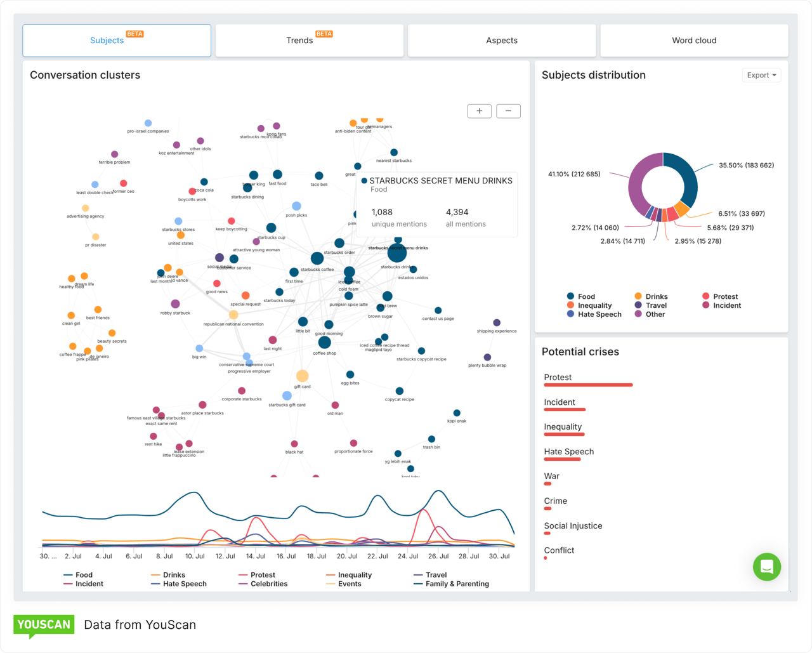Viewport: 812px width, 653px height.
Task: Select the boycotts work node
Action: click(192, 191)
